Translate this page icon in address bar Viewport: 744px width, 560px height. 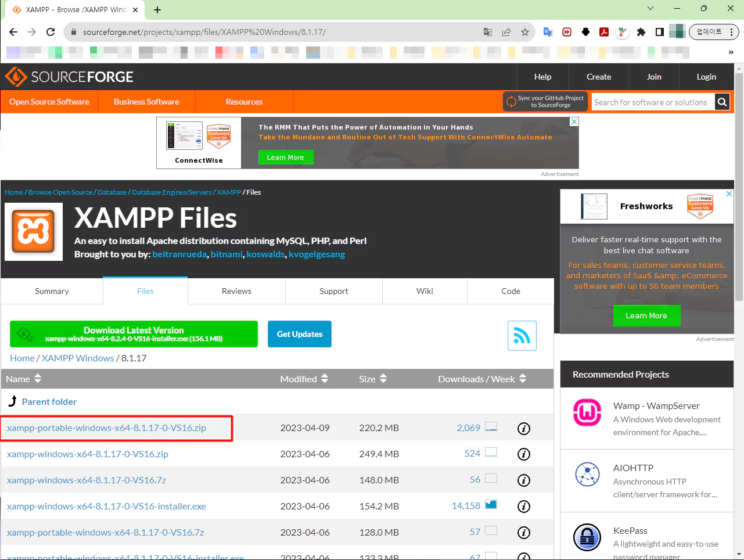point(488,32)
